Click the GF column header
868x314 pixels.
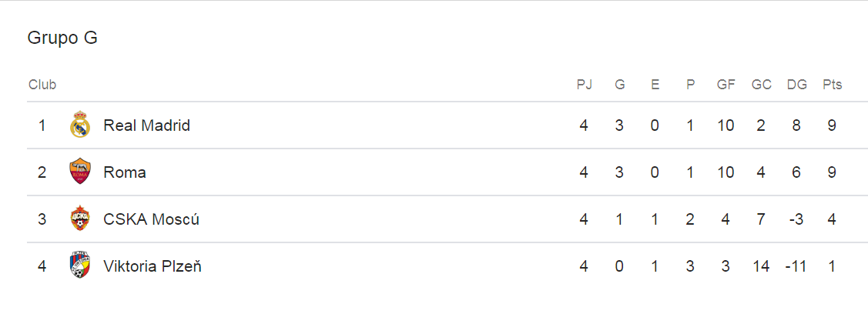pyautogui.click(x=726, y=85)
